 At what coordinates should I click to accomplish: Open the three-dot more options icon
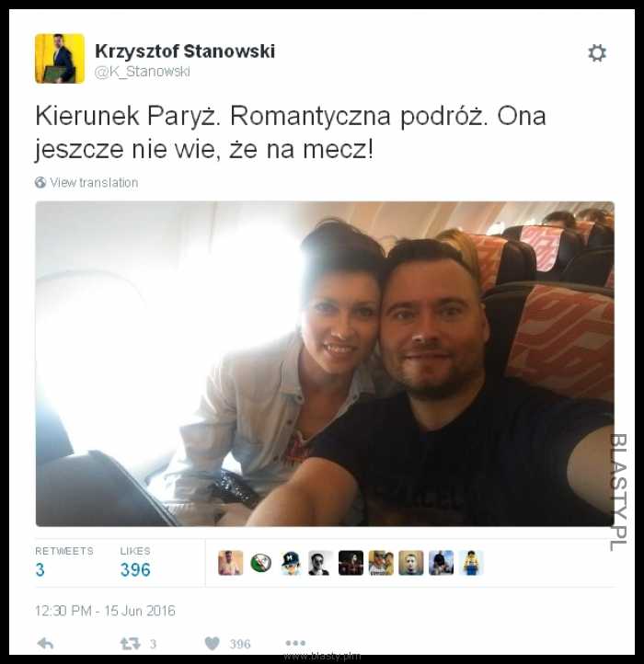tap(295, 643)
